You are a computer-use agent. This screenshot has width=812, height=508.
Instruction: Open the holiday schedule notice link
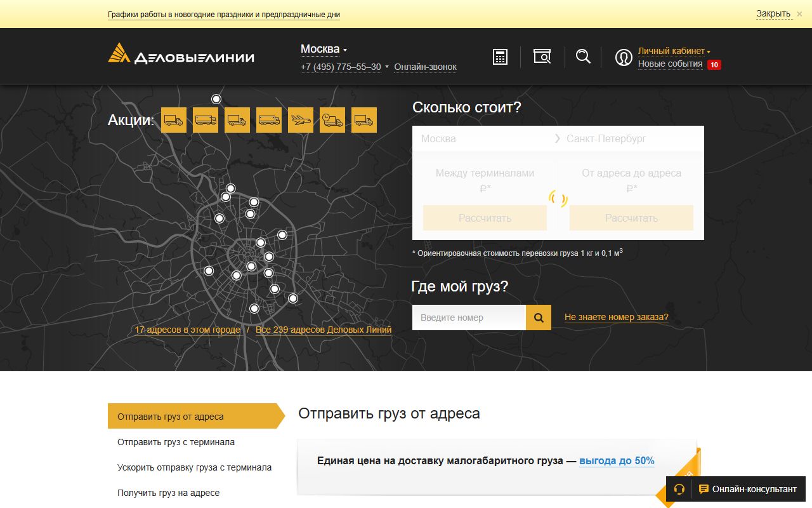click(224, 15)
